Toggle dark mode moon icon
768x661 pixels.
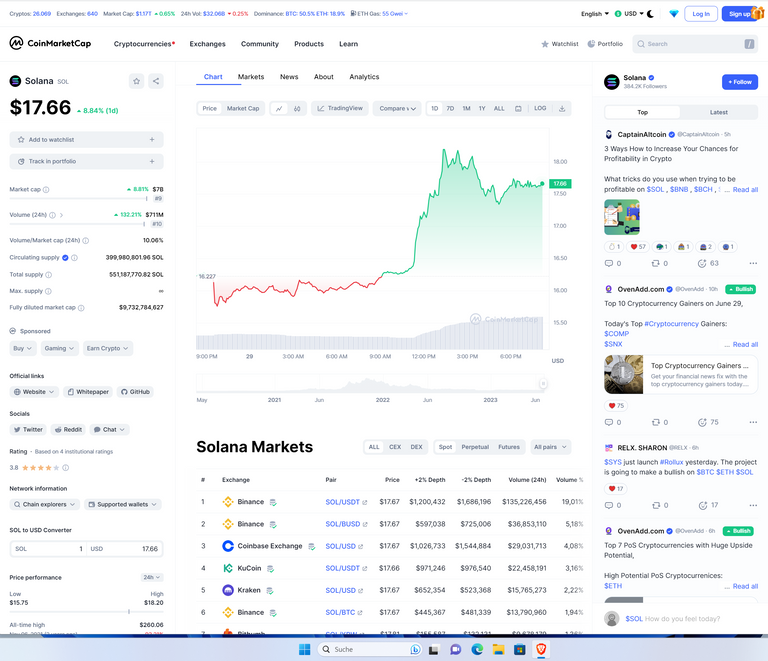[650, 14]
